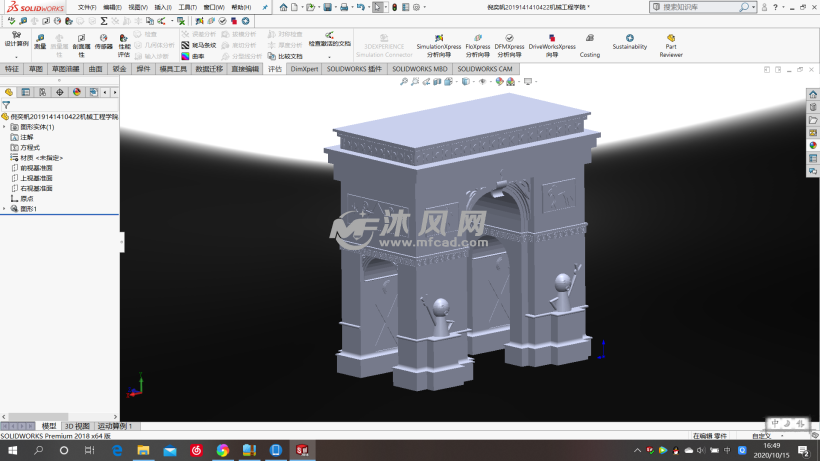Select the DimXpertManager crosshair tab
Image resolution: width=820 pixels, height=461 pixels.
[x=60, y=92]
